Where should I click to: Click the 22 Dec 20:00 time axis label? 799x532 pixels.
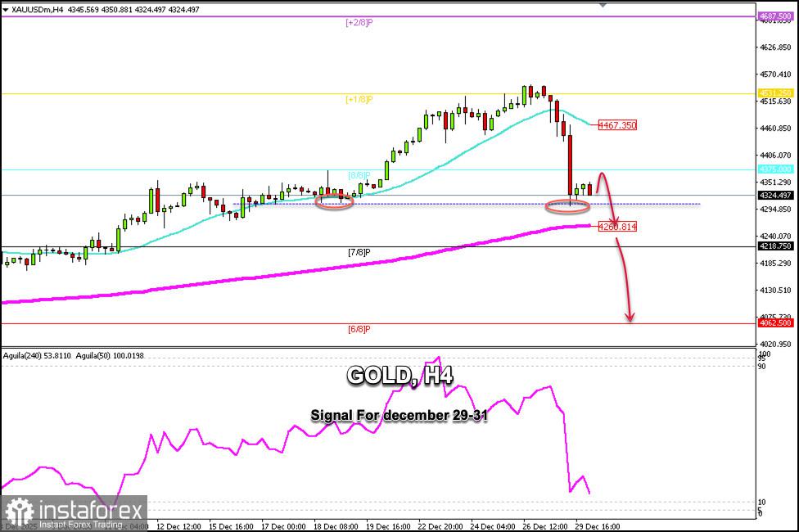click(440, 526)
